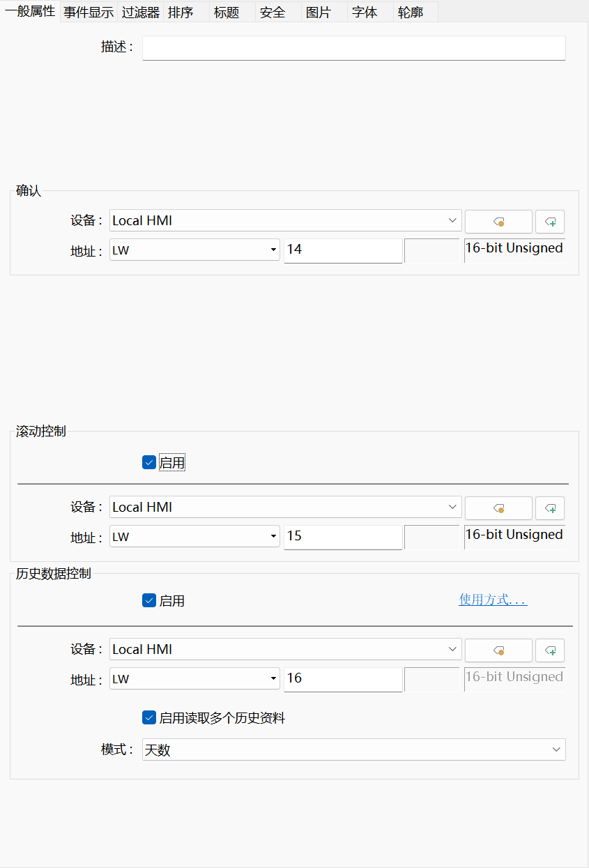Open LW address type dropdown in 确认

(x=194, y=250)
